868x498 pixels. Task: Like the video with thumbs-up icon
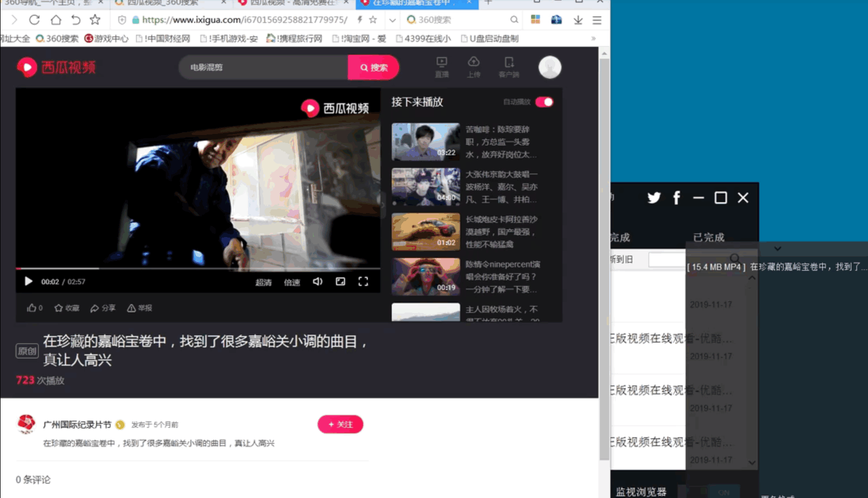[32, 308]
